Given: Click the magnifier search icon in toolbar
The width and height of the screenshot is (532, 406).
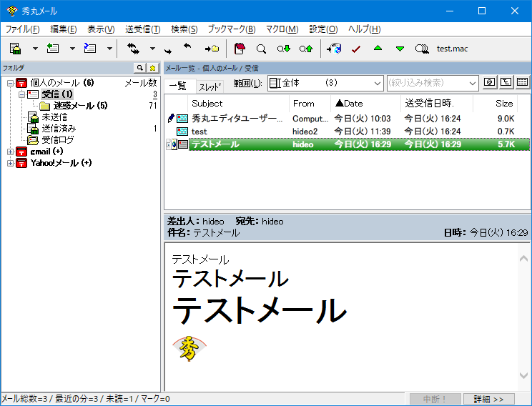Looking at the screenshot, I should pyautogui.click(x=261, y=49).
